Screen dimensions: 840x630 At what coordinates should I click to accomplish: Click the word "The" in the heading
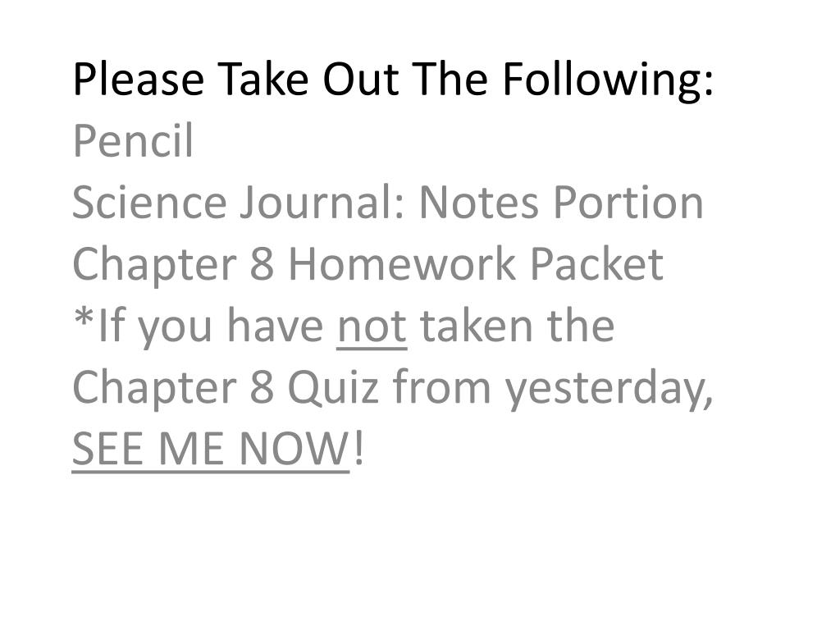pyautogui.click(x=450, y=79)
